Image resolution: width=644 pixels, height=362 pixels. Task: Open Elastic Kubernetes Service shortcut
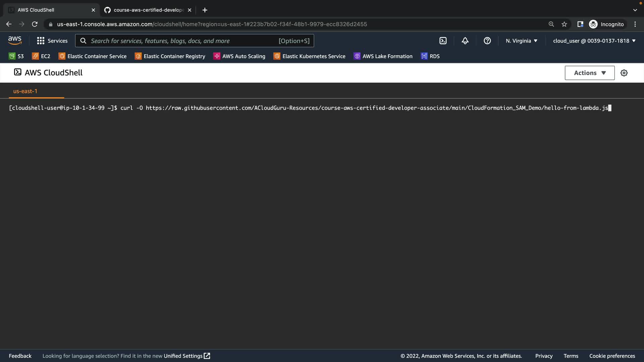(309, 56)
